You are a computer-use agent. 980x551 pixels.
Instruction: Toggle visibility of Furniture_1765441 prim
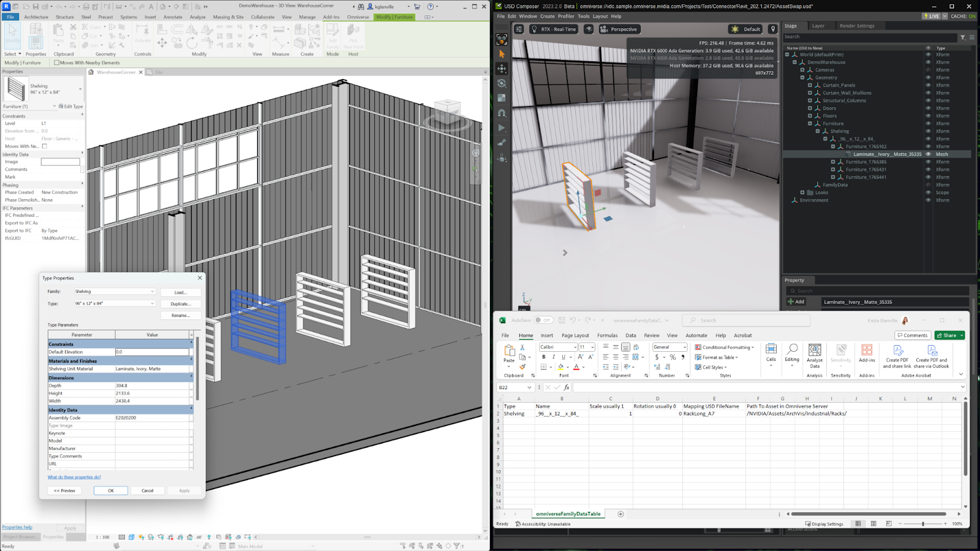point(928,177)
